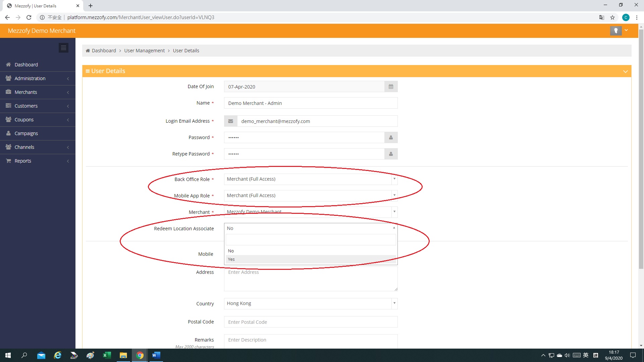Click the volume icon in system tray
Viewport: 644px width, 362px height.
(x=567, y=355)
